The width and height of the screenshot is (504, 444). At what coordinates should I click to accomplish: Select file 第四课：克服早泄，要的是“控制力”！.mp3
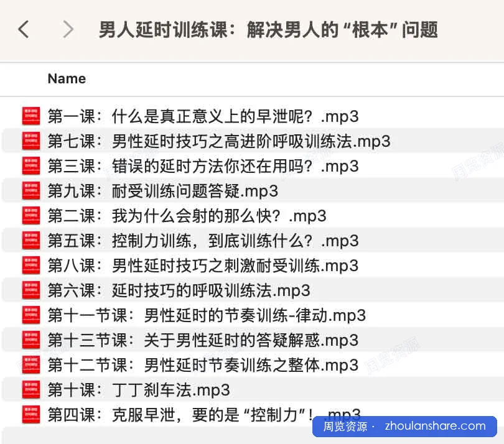tap(205, 415)
